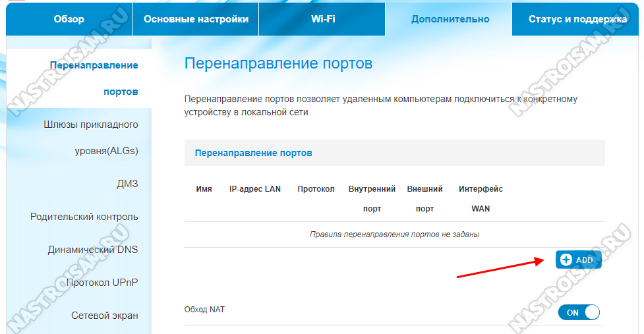Collapse the Перенаправление портов section header
644x334 pixels.
tap(253, 153)
